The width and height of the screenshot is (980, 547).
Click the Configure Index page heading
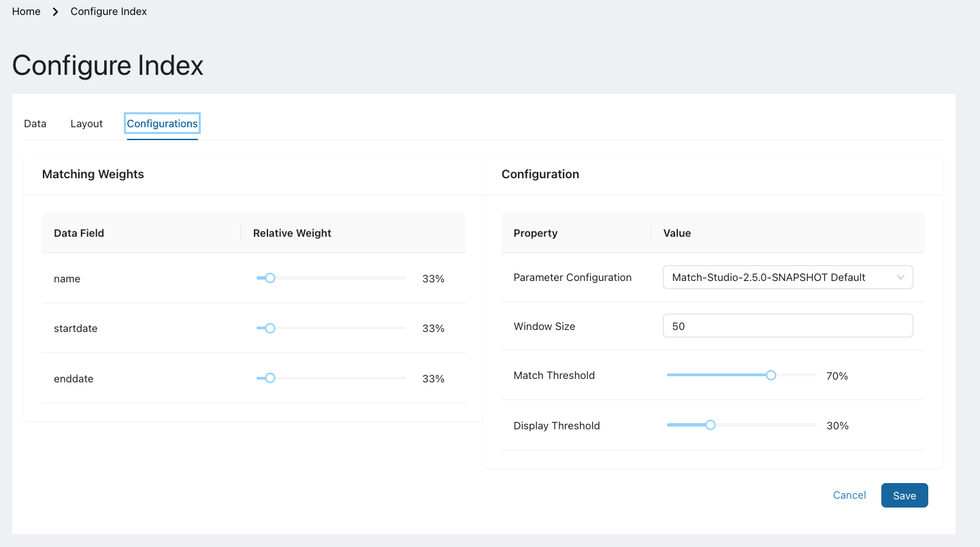click(108, 65)
